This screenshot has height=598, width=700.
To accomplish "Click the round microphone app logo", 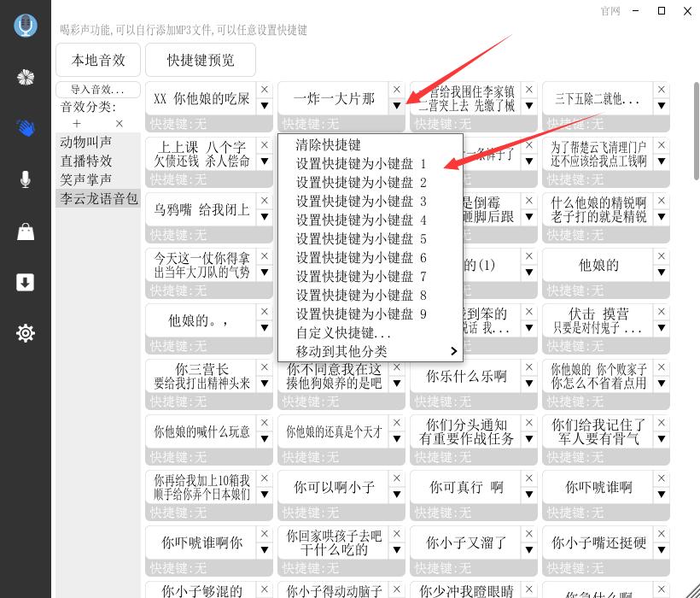I will (26, 26).
